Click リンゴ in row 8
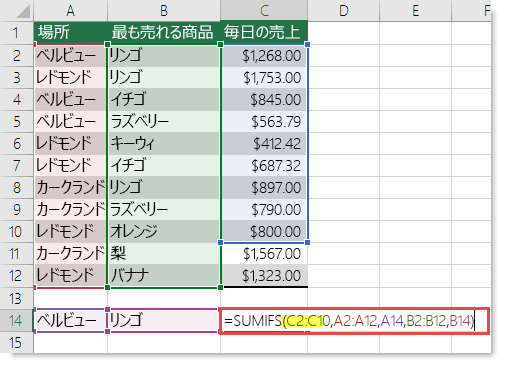 [x=164, y=187]
